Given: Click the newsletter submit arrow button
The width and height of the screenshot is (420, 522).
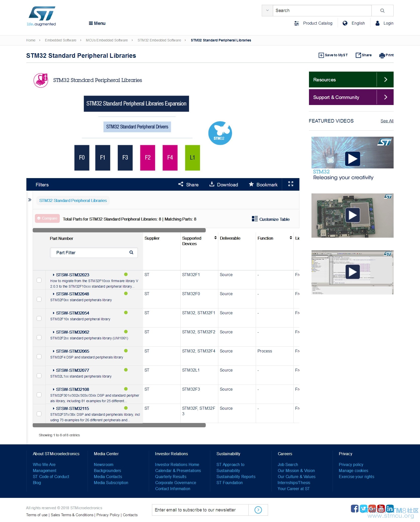Looking at the screenshot, I should (258, 510).
